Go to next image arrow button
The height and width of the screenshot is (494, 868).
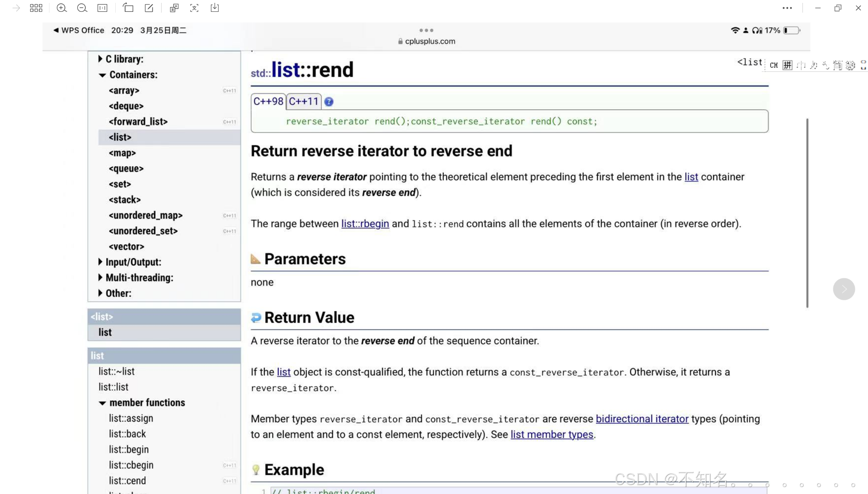(844, 289)
